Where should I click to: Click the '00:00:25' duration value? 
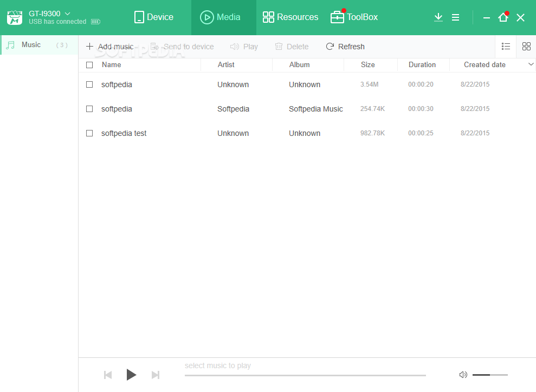pos(421,133)
